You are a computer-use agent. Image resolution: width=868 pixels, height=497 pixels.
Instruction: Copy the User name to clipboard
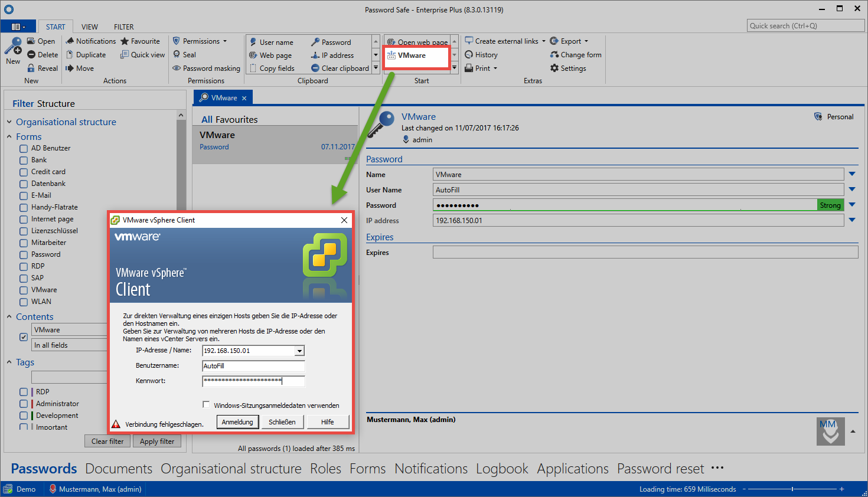[x=271, y=42]
